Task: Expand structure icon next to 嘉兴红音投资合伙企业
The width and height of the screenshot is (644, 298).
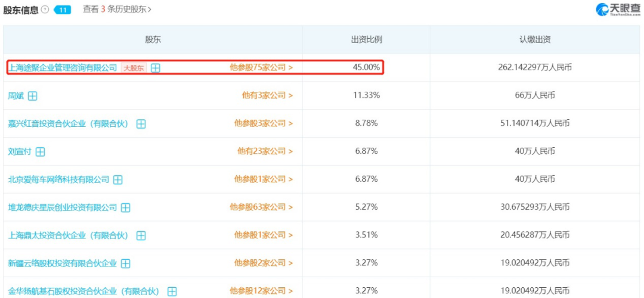Action: (x=141, y=124)
